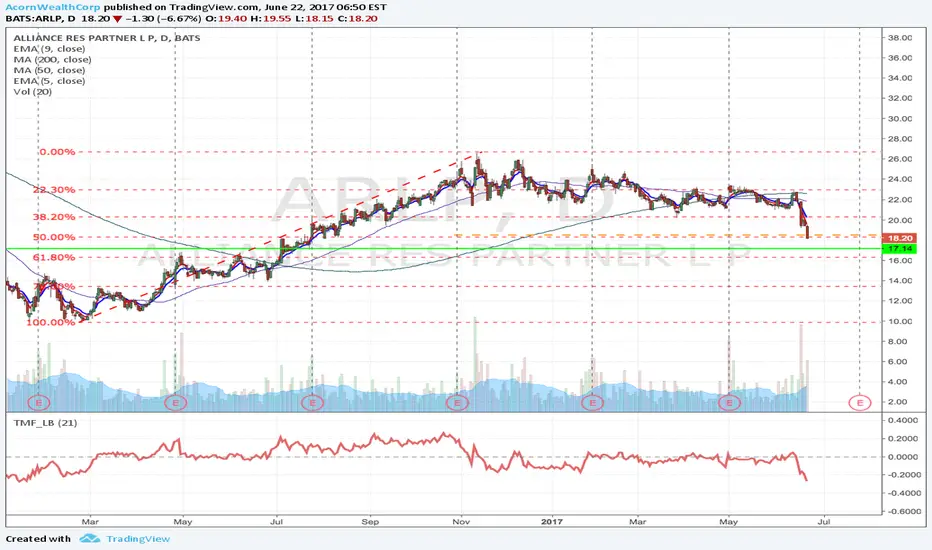Click the 0.4000 TMF axis value
The image size is (932, 550).
(902, 420)
